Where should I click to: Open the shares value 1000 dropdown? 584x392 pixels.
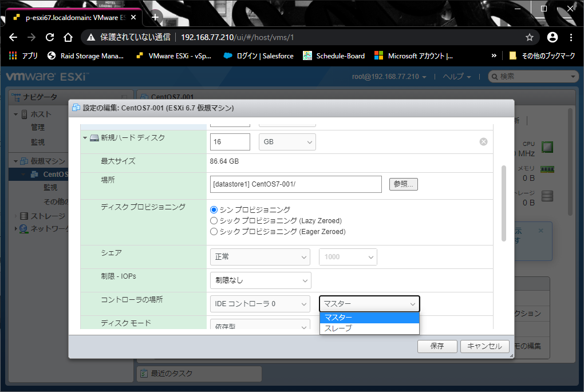pyautogui.click(x=348, y=257)
